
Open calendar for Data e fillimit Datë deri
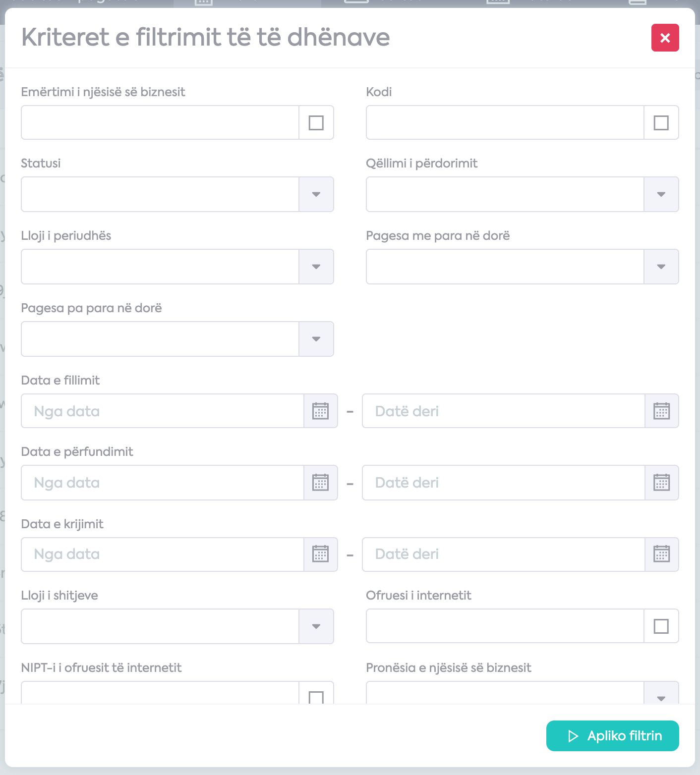tap(662, 411)
